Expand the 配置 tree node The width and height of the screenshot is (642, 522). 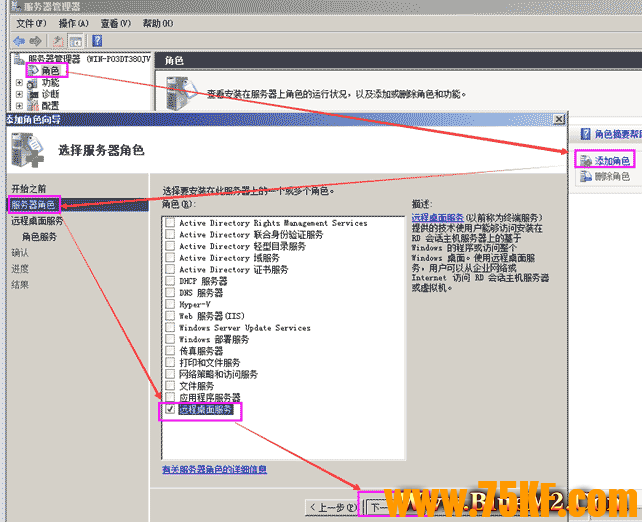[19, 106]
